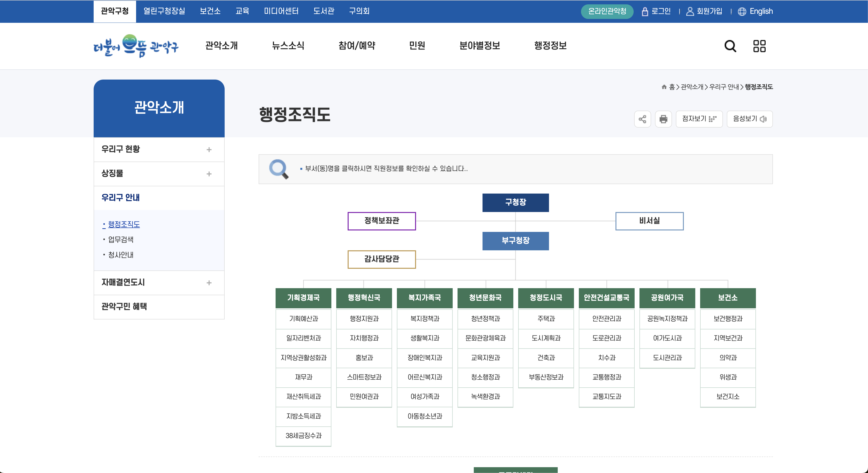This screenshot has height=473, width=868.
Task: Click the printer icon button
Action: 663,119
